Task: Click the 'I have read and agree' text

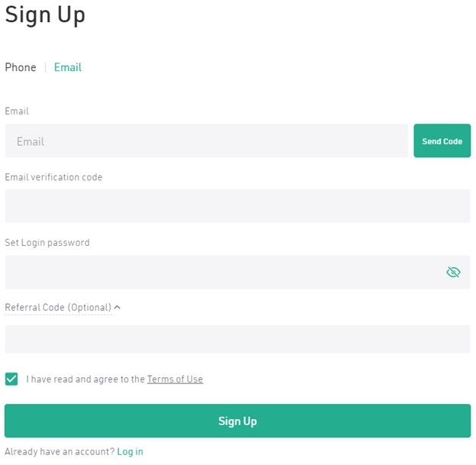Action: click(x=85, y=379)
